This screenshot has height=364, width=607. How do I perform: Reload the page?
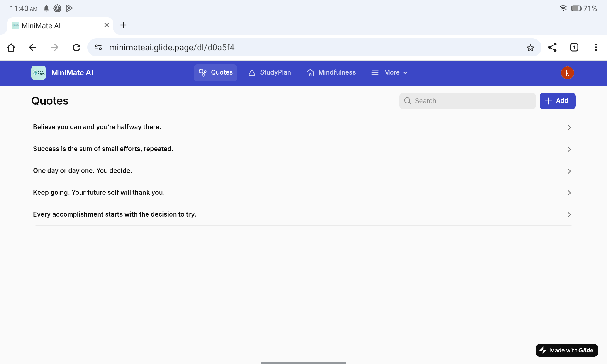[76, 48]
